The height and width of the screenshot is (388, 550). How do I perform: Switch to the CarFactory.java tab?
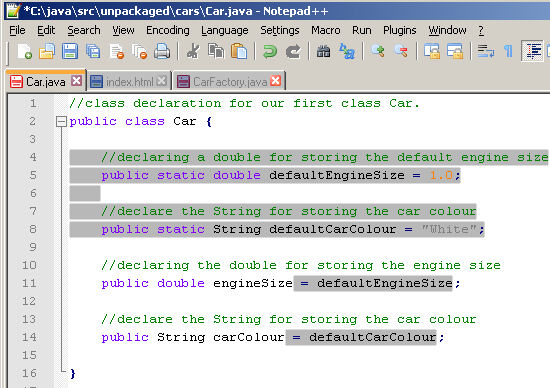coord(229,82)
